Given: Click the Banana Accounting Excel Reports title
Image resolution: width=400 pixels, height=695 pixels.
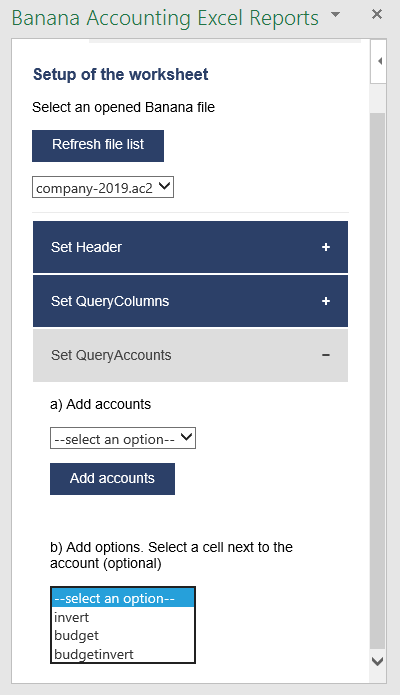Looking at the screenshot, I should coord(165,18).
